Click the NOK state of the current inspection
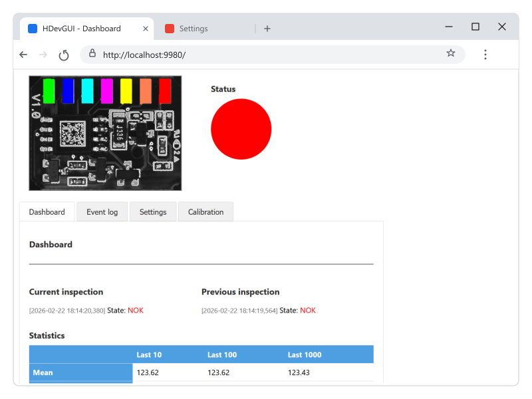 (136, 310)
